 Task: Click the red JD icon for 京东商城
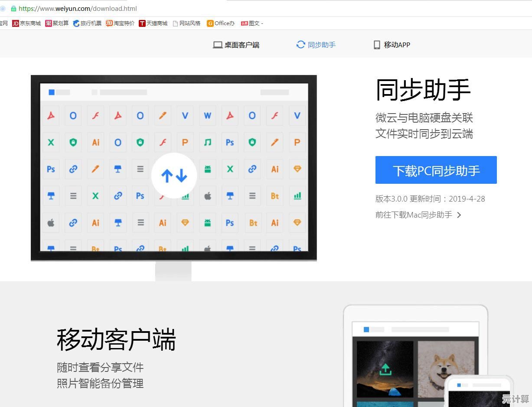pos(16,23)
